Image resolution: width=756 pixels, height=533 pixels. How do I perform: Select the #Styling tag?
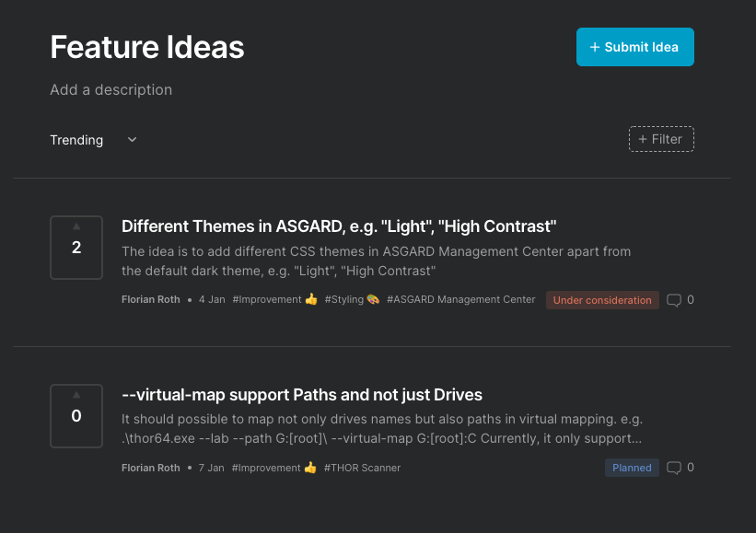click(x=352, y=300)
